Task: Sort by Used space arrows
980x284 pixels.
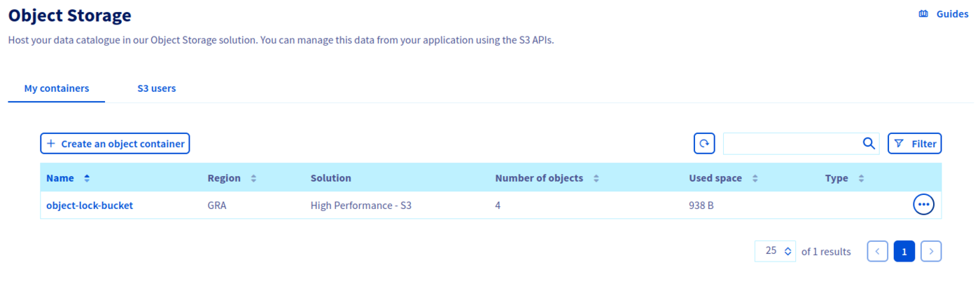Action: coord(755,178)
